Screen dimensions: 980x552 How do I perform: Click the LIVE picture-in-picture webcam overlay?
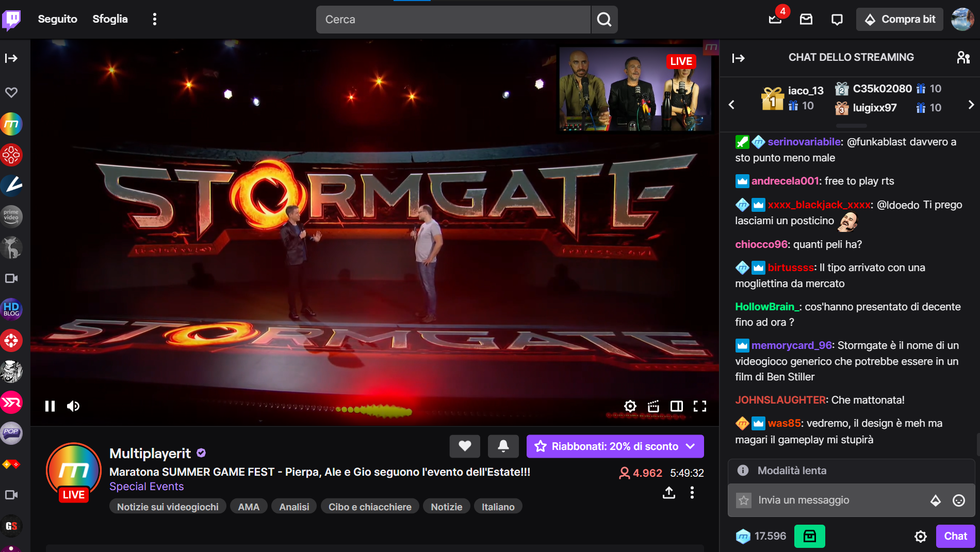pyautogui.click(x=635, y=89)
